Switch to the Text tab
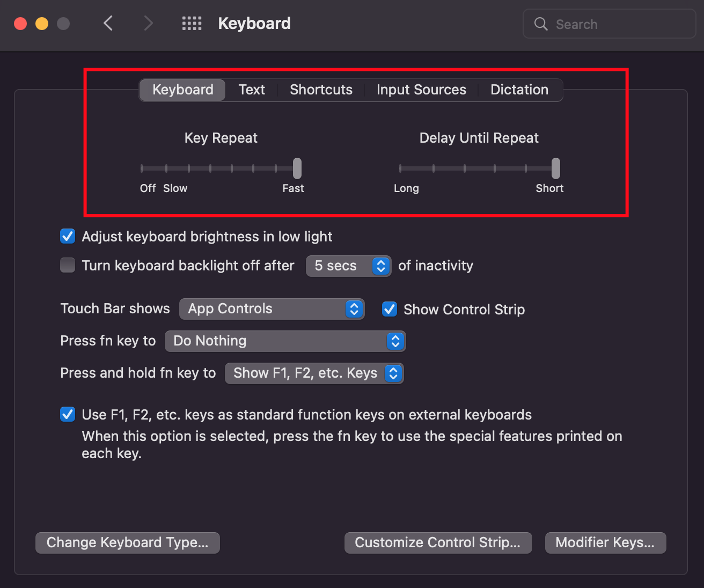This screenshot has width=704, height=588. [x=251, y=90]
